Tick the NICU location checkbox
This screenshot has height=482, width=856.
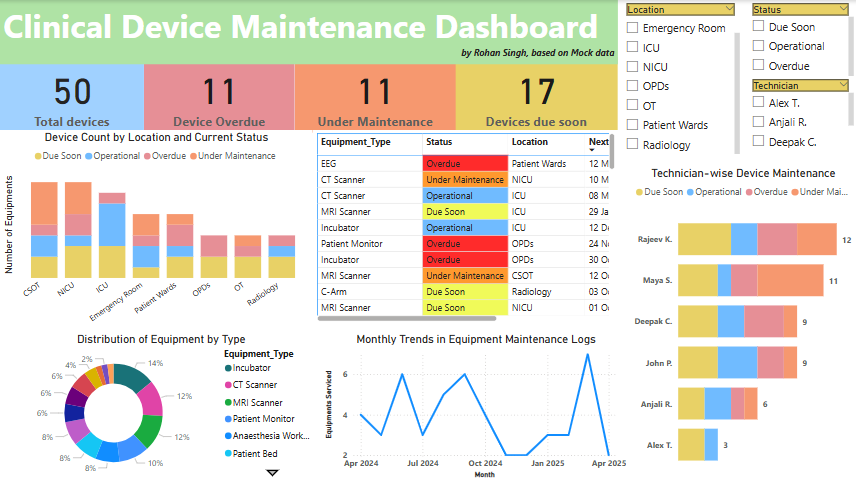click(632, 67)
